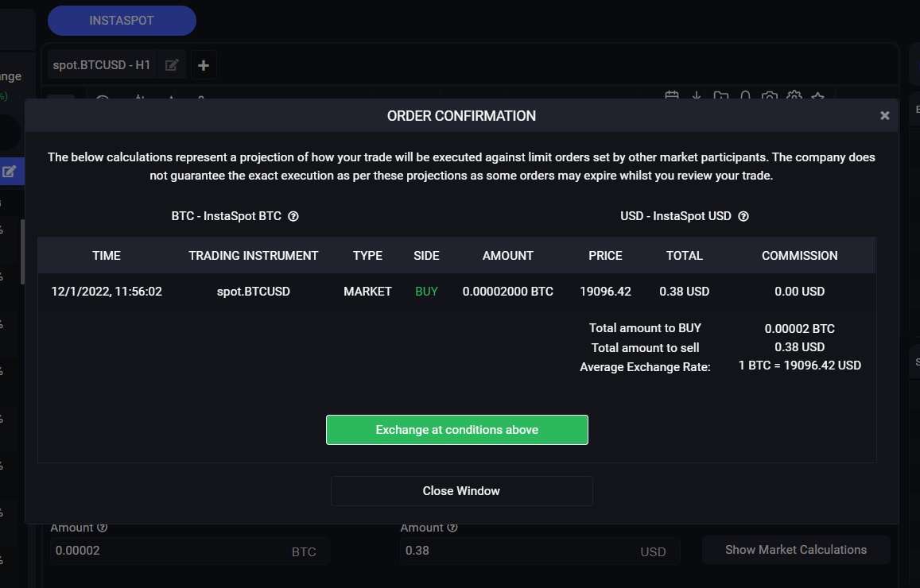Viewport: 920px width, 588px height.
Task: Click the USD - InstaSpot USD label
Action: (676, 216)
